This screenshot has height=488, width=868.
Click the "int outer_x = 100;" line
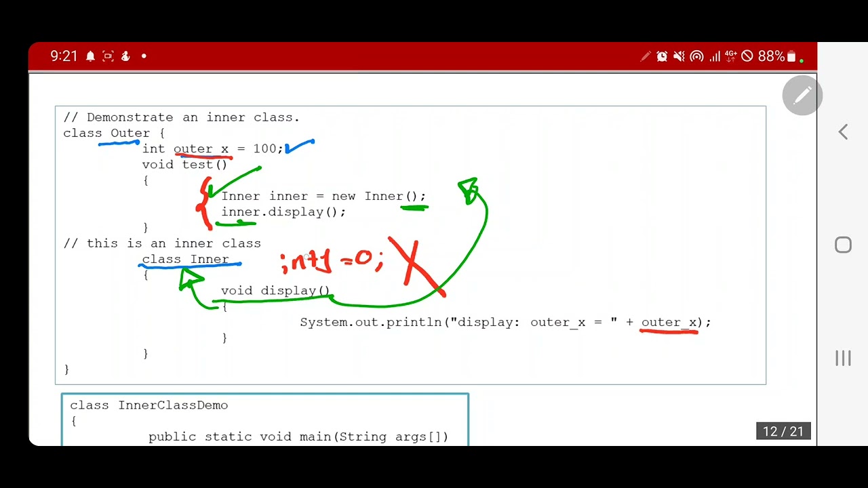[x=213, y=148]
